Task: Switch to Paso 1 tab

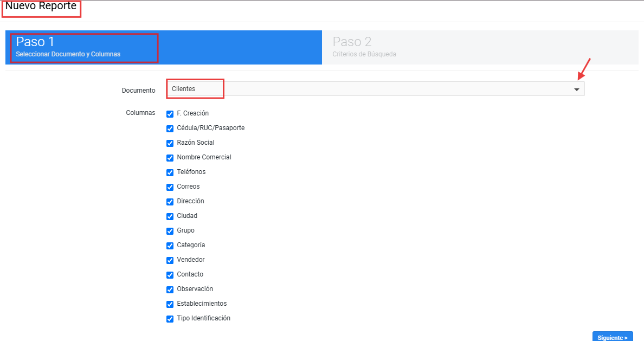Action: click(164, 47)
